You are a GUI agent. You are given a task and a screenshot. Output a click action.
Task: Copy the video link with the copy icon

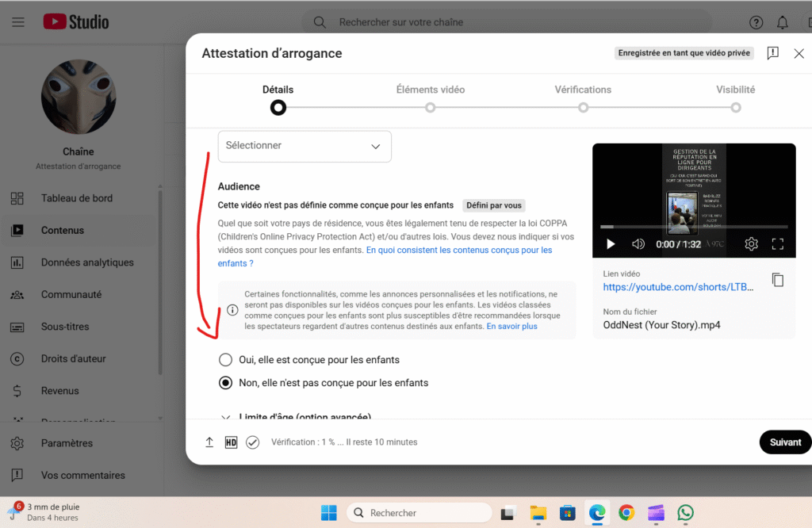click(x=778, y=279)
